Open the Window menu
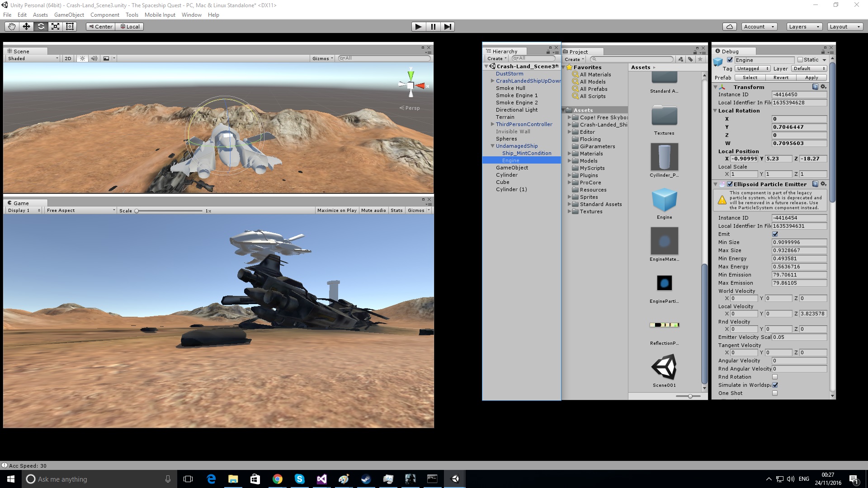 192,15
